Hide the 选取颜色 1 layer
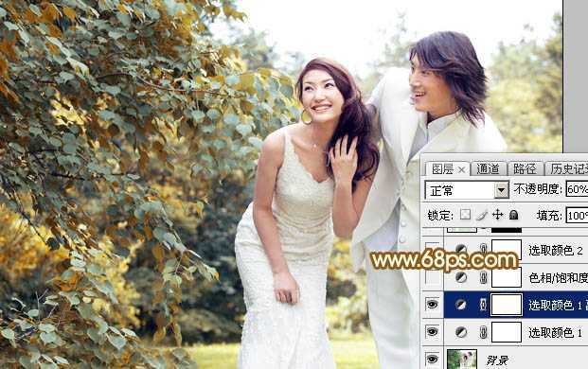 point(432,331)
